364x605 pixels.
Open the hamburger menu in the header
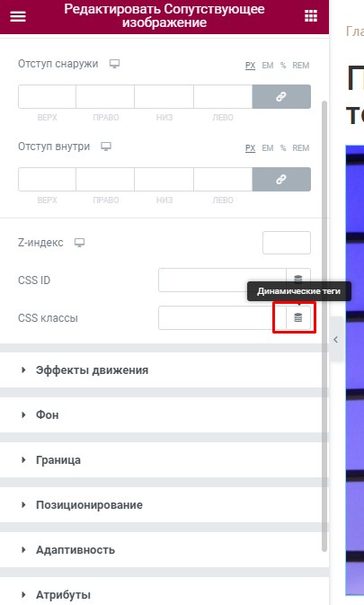click(18, 16)
